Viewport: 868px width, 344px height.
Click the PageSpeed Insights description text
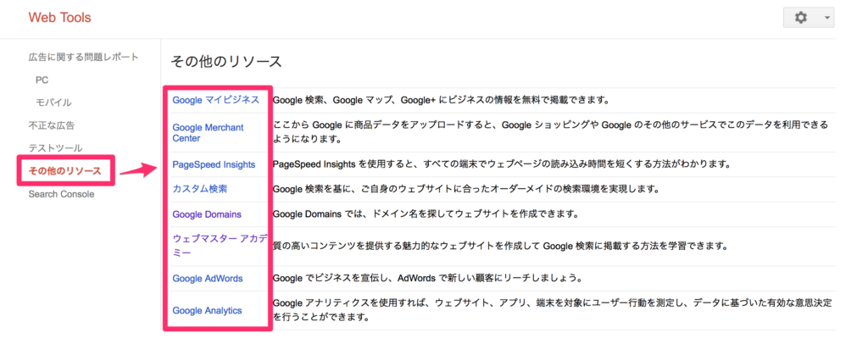(x=503, y=164)
